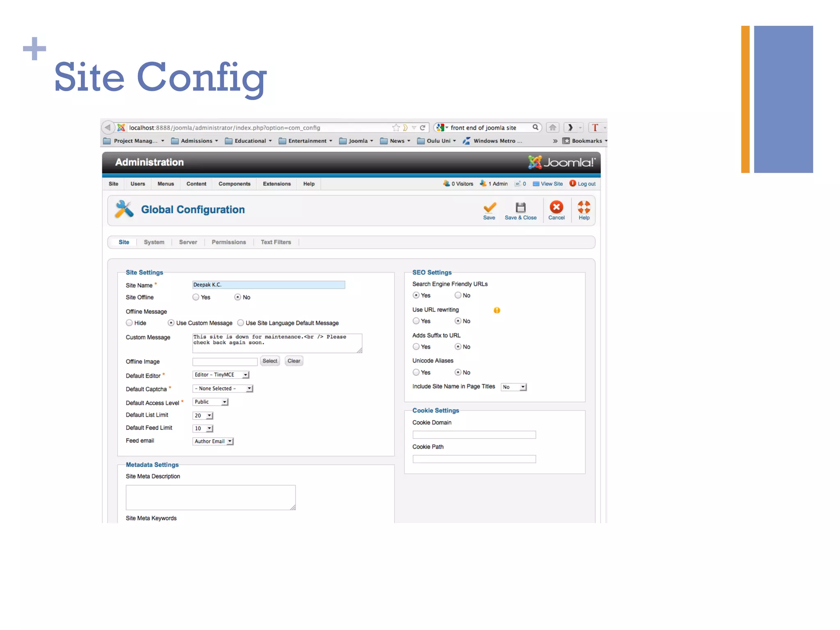Select Use Site Language Default Message

tap(241, 323)
